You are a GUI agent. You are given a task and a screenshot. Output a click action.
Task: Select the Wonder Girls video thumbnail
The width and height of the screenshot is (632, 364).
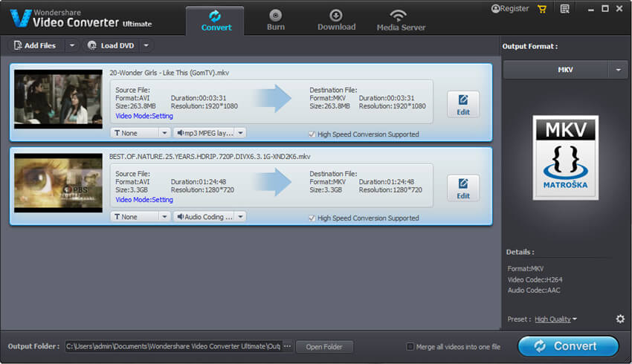point(59,99)
